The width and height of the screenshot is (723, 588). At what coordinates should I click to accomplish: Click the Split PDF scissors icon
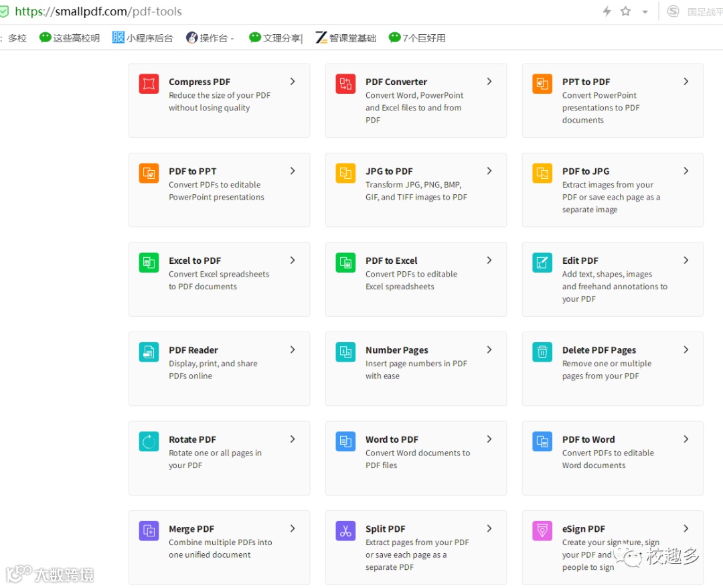[345, 531]
